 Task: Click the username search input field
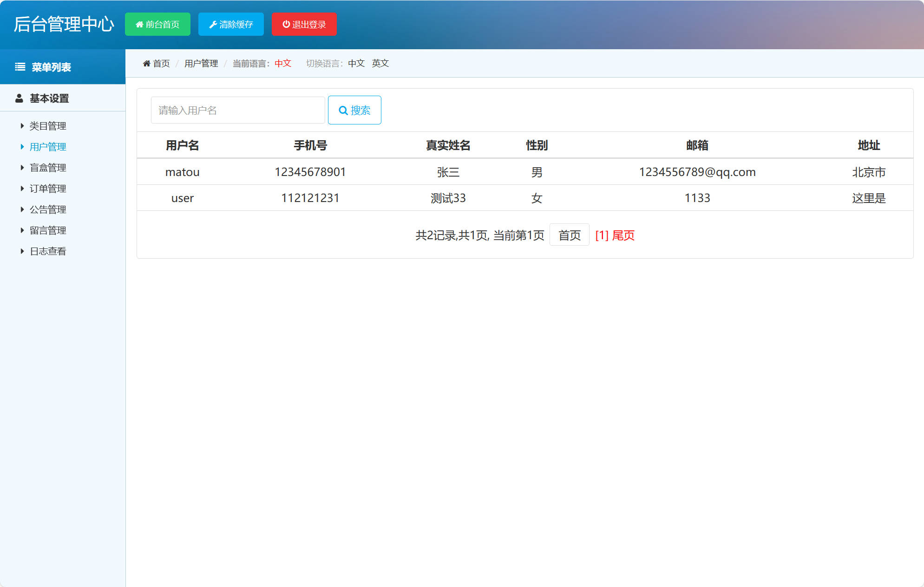click(x=237, y=110)
